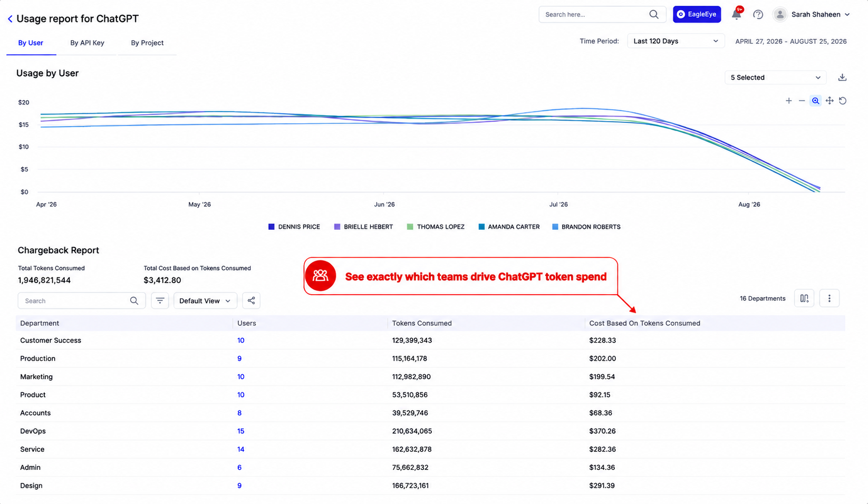This screenshot has width=868, height=504.
Task: Open the notifications bell
Action: point(737,14)
